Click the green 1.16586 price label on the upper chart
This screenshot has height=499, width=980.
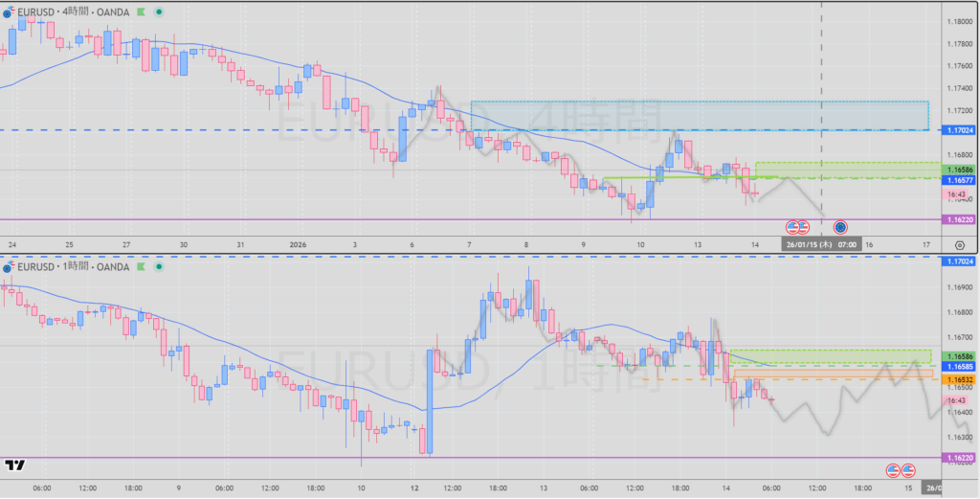[958, 170]
